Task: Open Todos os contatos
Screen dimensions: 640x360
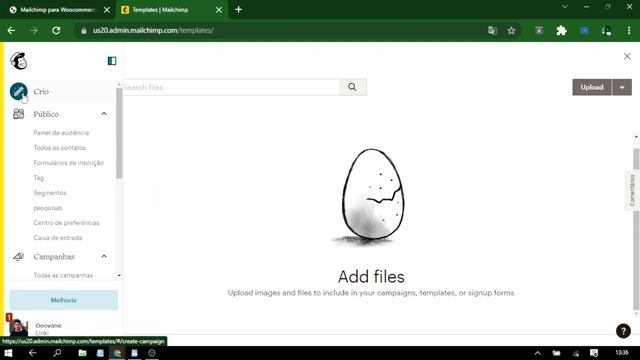Action: pyautogui.click(x=60, y=148)
